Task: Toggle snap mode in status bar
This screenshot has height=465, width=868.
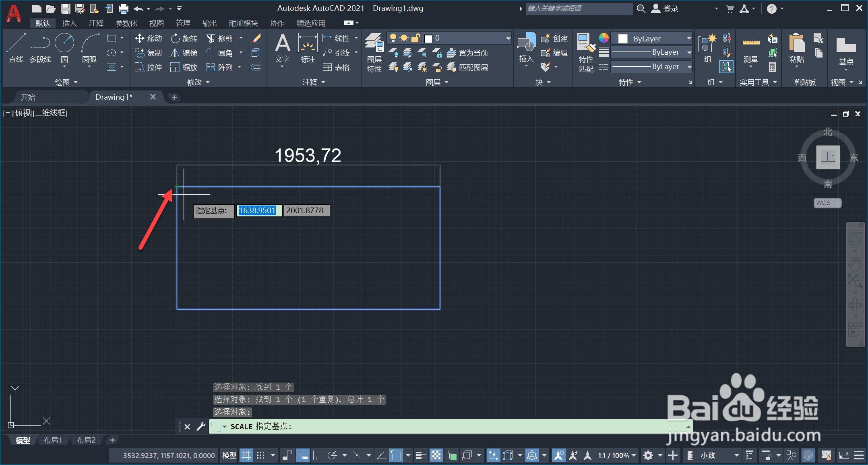Action: pos(261,455)
